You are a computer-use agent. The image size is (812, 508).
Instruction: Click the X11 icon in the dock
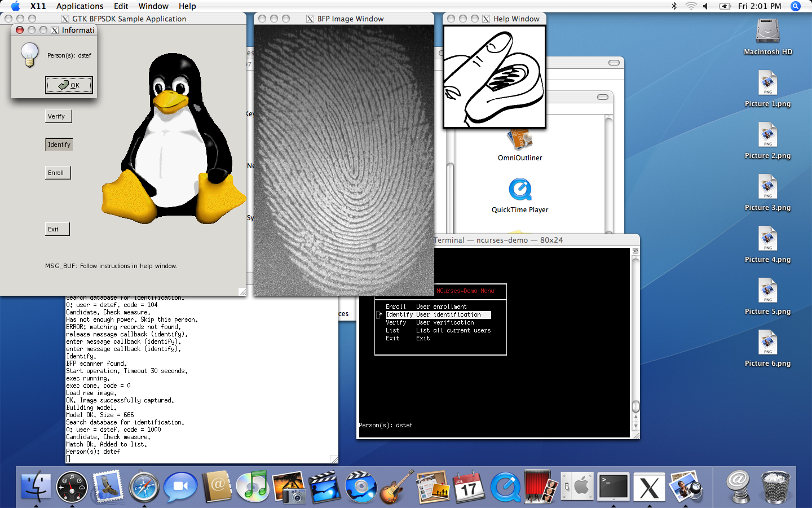[x=649, y=488]
